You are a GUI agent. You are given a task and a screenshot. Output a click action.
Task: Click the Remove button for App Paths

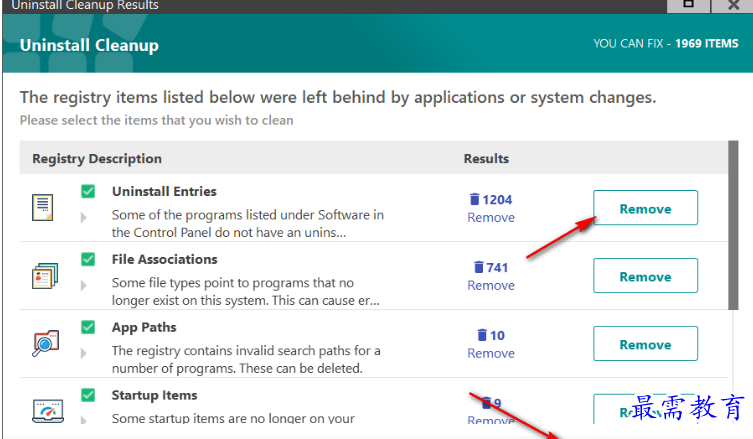pos(645,343)
